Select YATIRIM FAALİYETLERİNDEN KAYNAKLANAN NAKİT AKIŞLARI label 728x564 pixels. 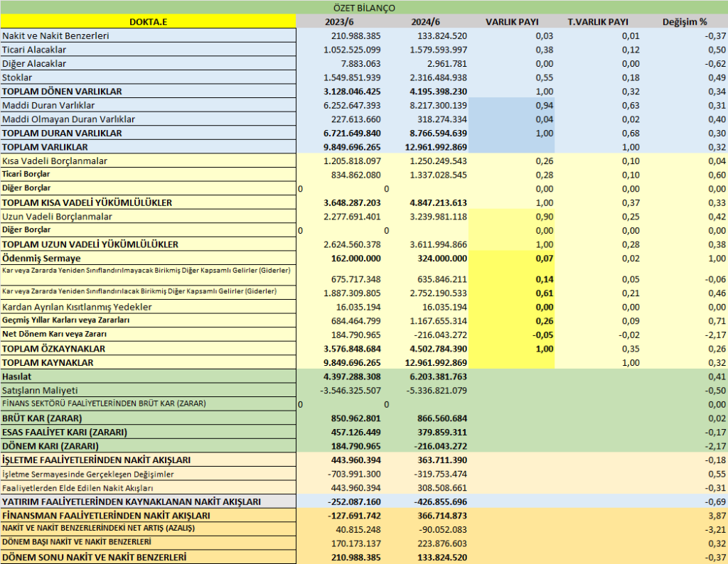148,502
